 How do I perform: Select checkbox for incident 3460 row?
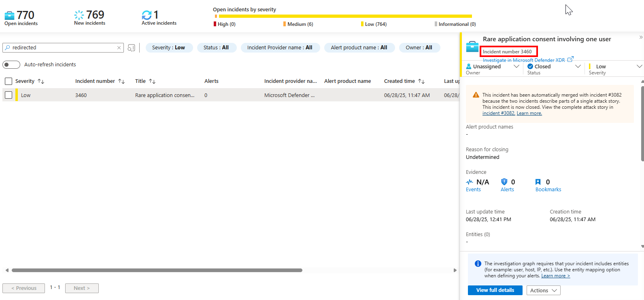click(9, 95)
